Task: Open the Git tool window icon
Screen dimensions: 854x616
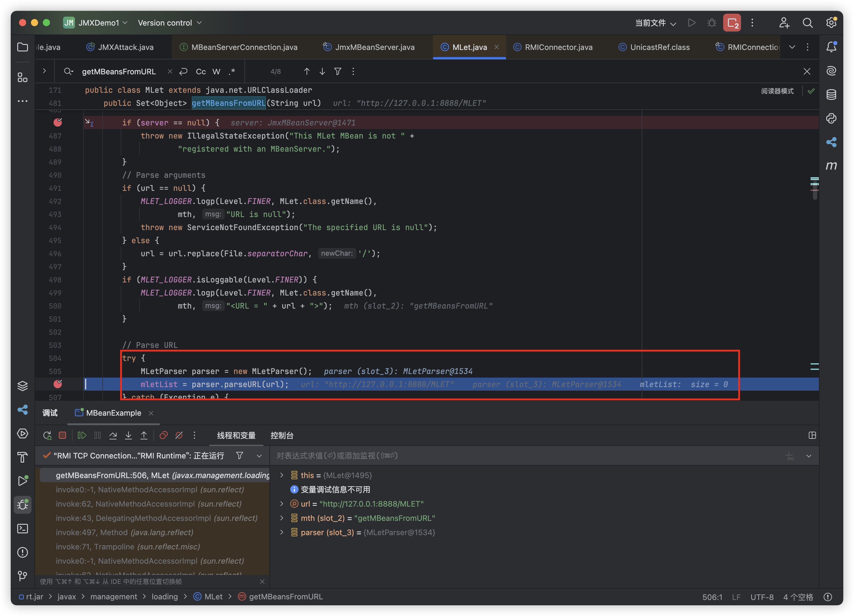Action: [x=23, y=576]
